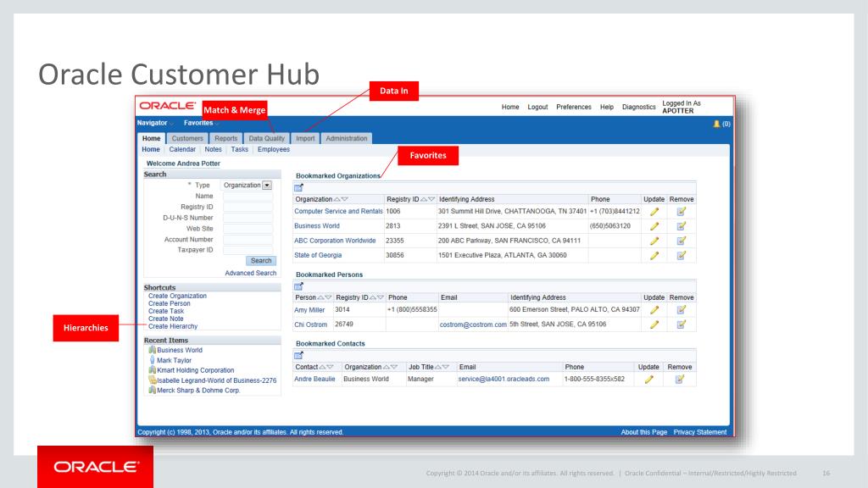Remove Chi Ostrom bookmark icon
The height and width of the screenshot is (488, 868).
pyautogui.click(x=682, y=324)
